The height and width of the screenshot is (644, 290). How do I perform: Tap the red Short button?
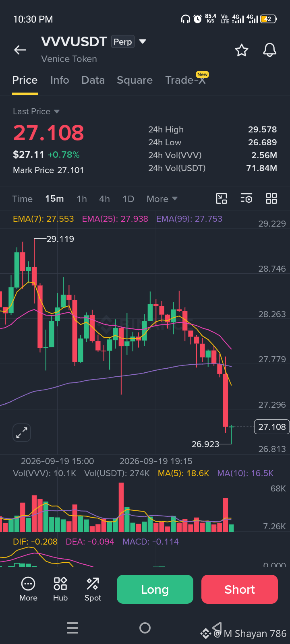[x=240, y=589]
